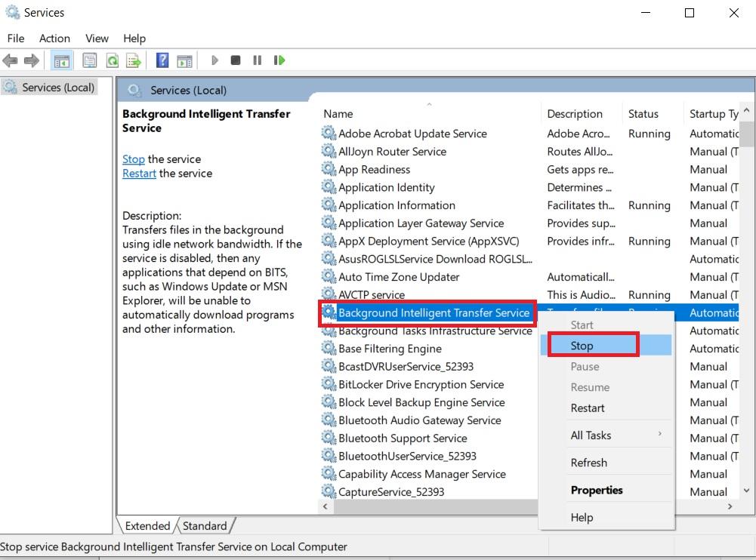The height and width of the screenshot is (560, 756).
Task: Select the Application Identity gear icon
Action: [x=329, y=186]
